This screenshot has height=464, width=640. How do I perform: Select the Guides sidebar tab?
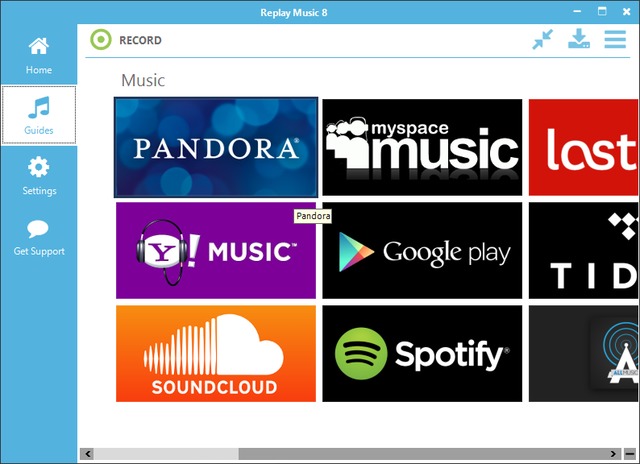click(x=38, y=116)
